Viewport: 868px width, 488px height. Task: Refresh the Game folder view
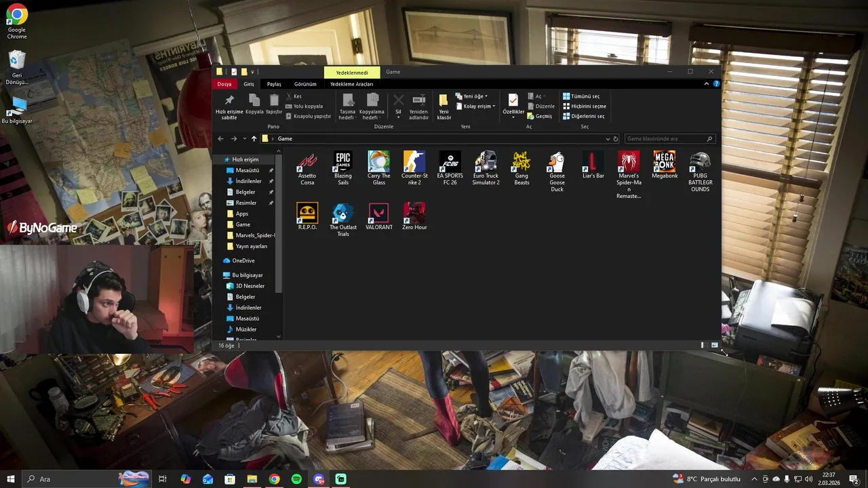coord(616,139)
